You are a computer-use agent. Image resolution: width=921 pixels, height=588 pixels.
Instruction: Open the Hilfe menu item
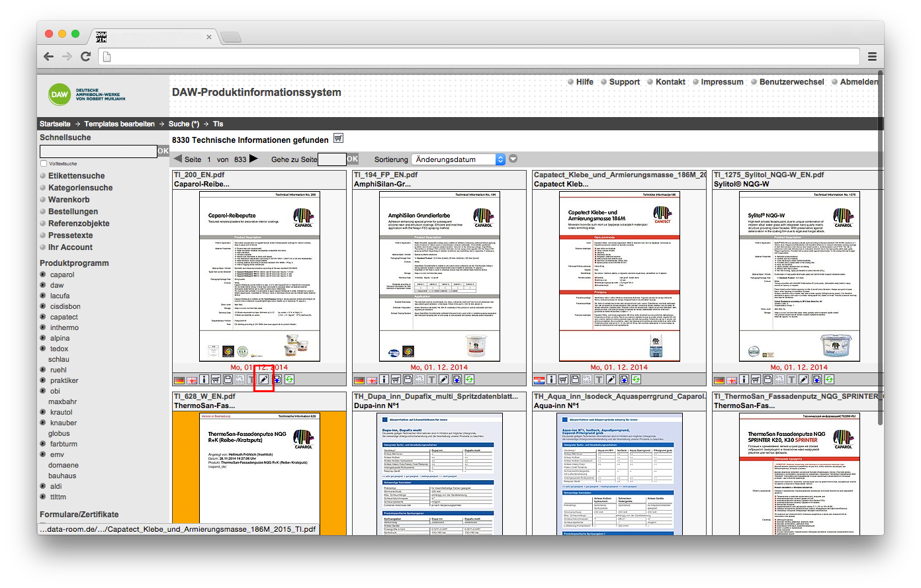point(584,82)
